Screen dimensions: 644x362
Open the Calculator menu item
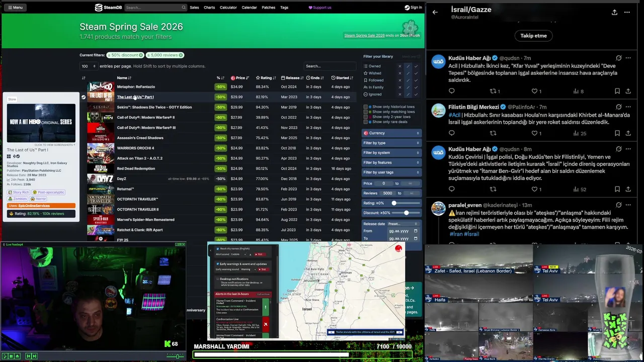click(228, 8)
